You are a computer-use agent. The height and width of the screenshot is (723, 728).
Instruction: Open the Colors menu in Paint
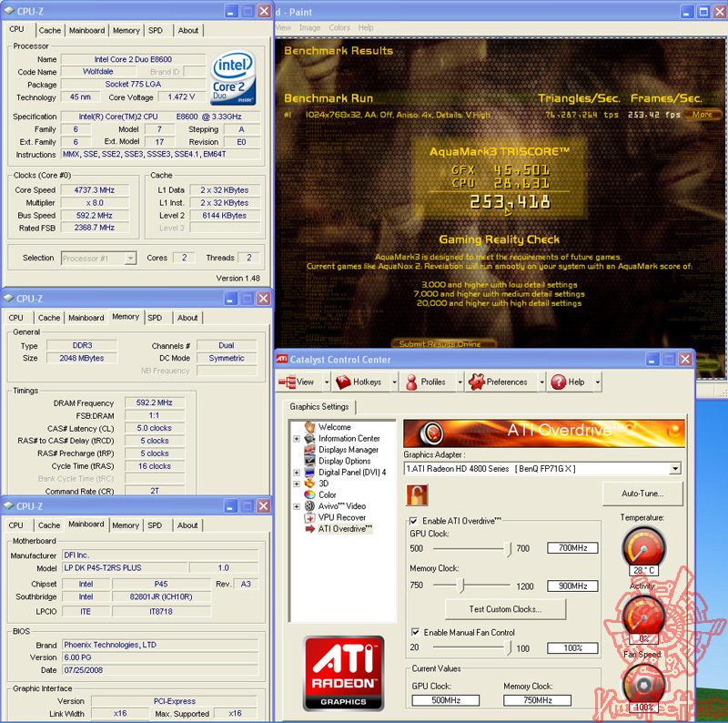tap(339, 27)
